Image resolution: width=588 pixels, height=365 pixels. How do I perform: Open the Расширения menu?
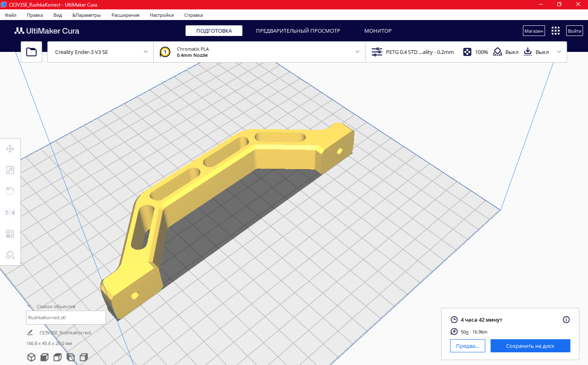pyautogui.click(x=125, y=15)
